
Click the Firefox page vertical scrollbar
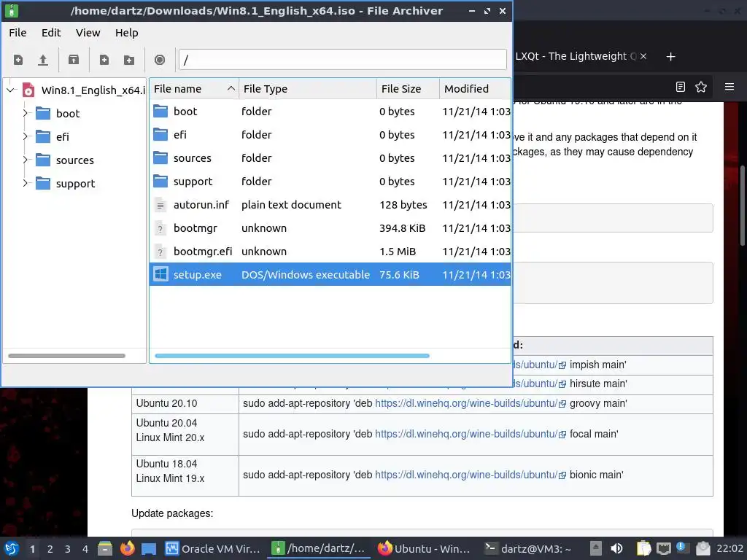(x=743, y=205)
